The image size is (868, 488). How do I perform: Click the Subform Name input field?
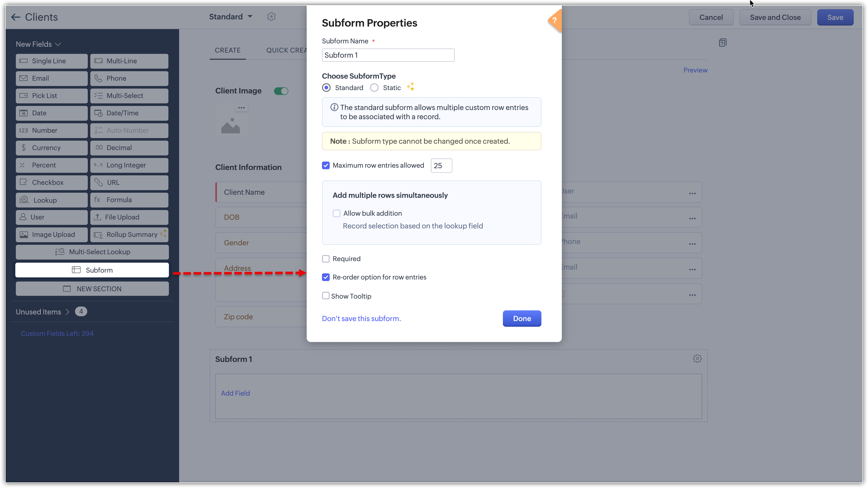[388, 55]
